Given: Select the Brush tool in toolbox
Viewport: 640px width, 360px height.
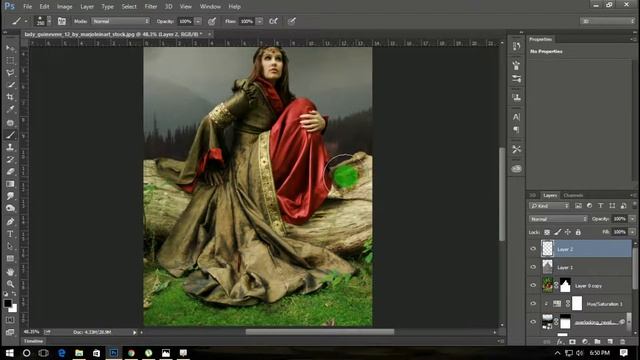Looking at the screenshot, I should coord(10,135).
